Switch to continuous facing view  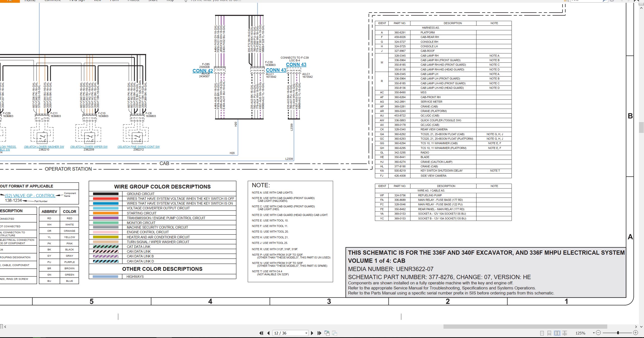point(565,333)
